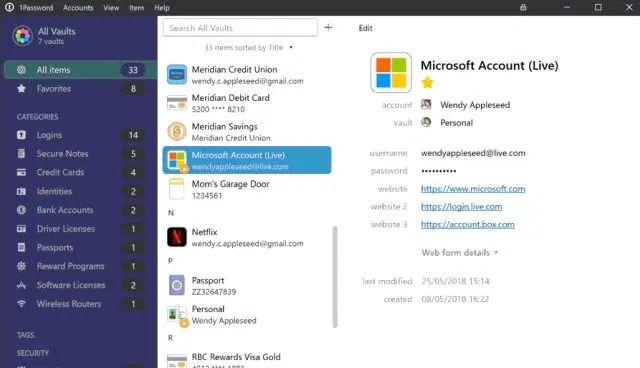Click the last modified date 25/05/2018 15:14
Viewport: 640px width, 368px height.
click(455, 281)
